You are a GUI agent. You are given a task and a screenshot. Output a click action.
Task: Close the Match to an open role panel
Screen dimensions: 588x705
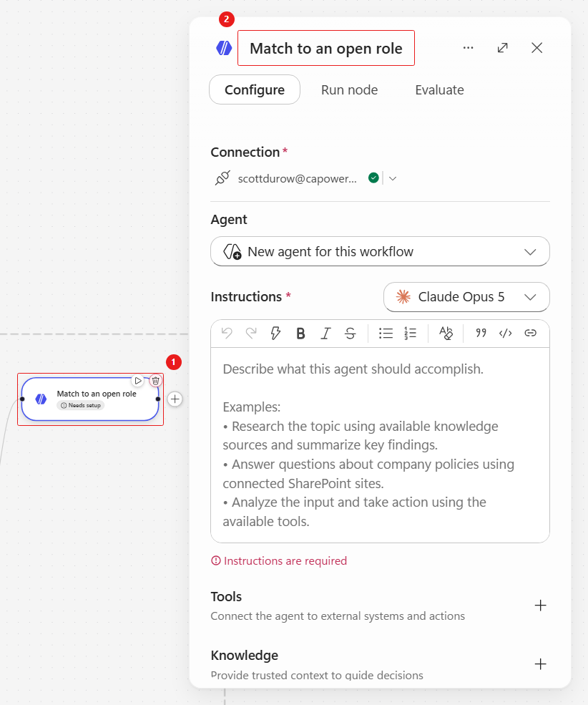click(x=536, y=48)
